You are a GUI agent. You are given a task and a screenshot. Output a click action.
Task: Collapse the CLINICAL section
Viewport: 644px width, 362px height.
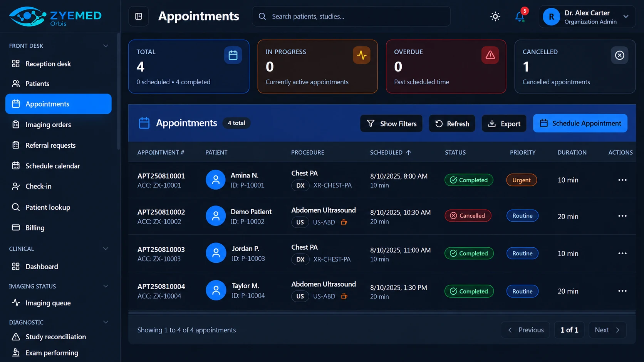106,249
